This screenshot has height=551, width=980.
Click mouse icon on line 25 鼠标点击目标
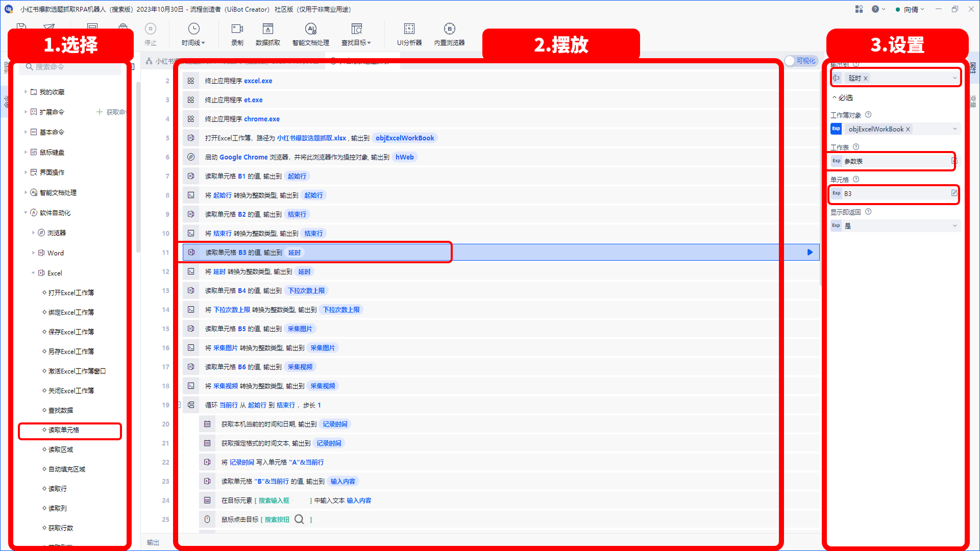click(207, 519)
